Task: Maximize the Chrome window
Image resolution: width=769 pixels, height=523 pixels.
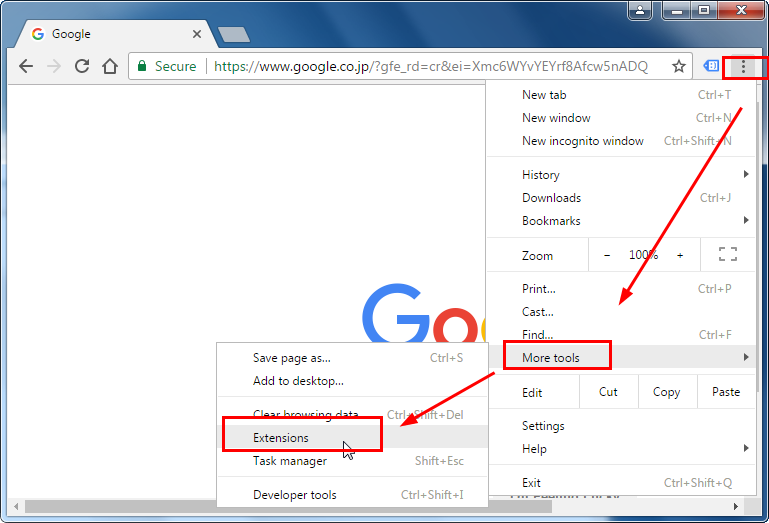Action: click(704, 10)
